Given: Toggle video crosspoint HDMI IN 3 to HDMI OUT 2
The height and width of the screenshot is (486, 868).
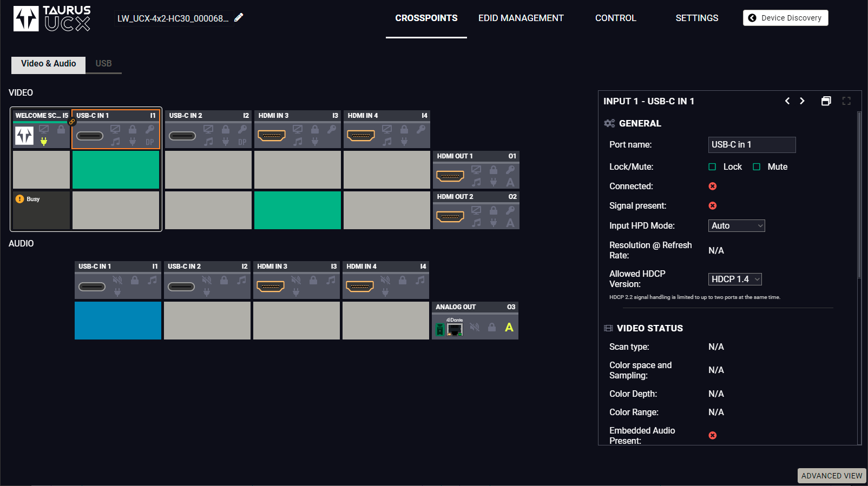Looking at the screenshot, I should (298, 210).
